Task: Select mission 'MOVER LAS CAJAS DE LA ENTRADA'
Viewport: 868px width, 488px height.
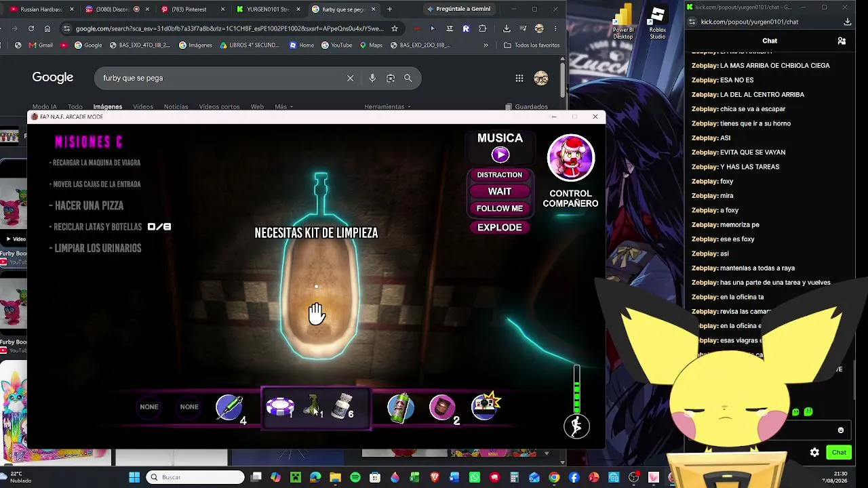Action: click(x=95, y=184)
